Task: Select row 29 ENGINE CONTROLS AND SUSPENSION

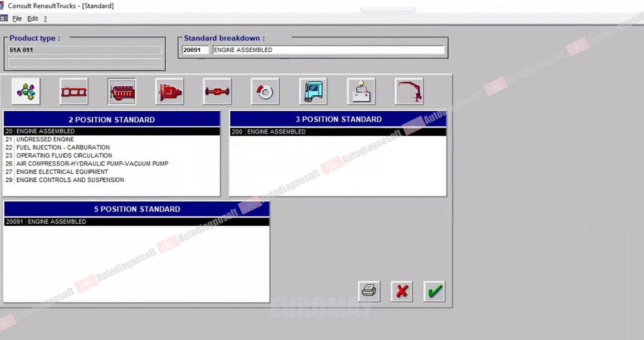Action: click(x=112, y=180)
